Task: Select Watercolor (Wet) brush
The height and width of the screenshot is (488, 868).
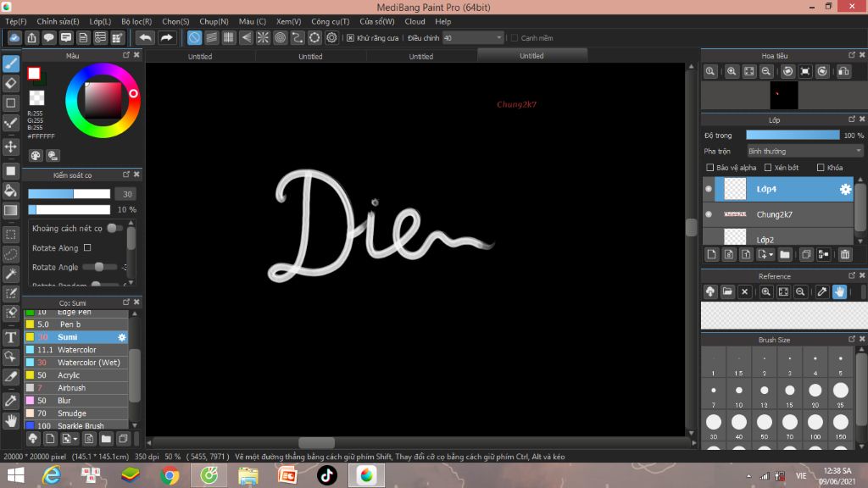Action: tap(76, 363)
